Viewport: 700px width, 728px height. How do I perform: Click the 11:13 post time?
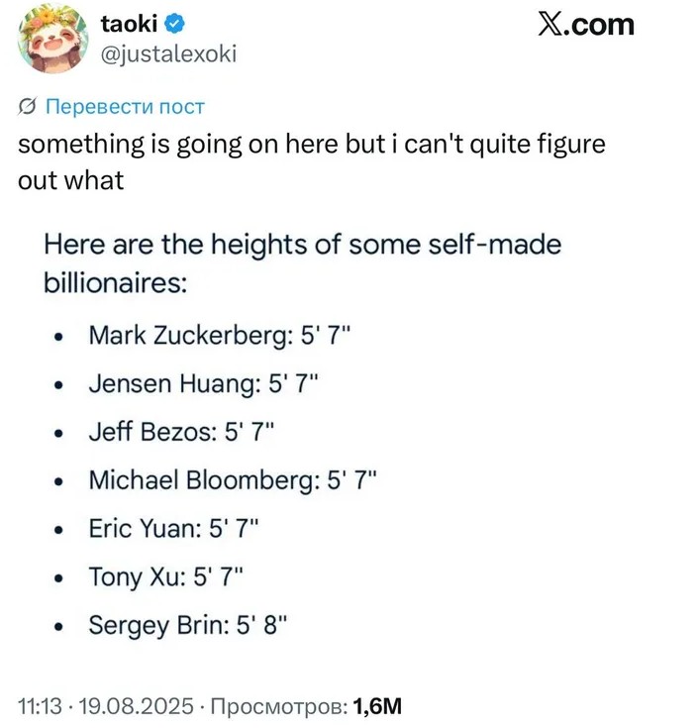39,706
